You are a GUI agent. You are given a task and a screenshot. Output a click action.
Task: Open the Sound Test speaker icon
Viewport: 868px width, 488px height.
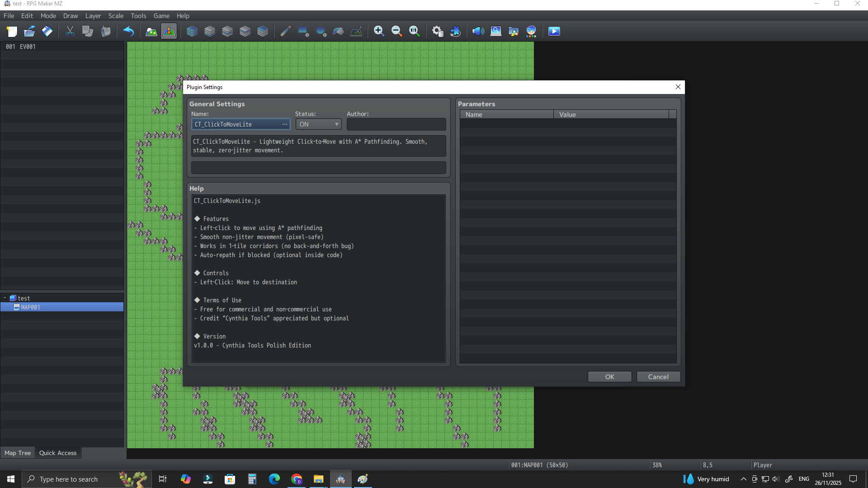coord(478,31)
